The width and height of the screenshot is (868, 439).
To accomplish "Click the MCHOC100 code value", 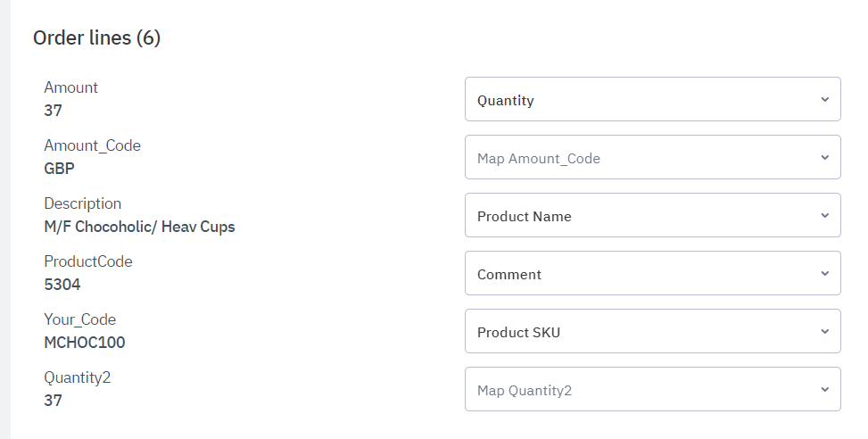I will coord(85,343).
